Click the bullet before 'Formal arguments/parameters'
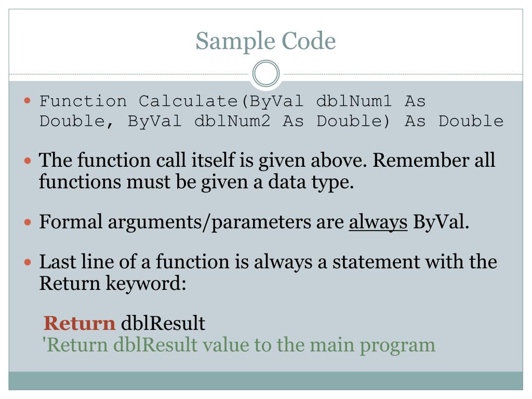This screenshot has width=532, height=399. point(28,222)
